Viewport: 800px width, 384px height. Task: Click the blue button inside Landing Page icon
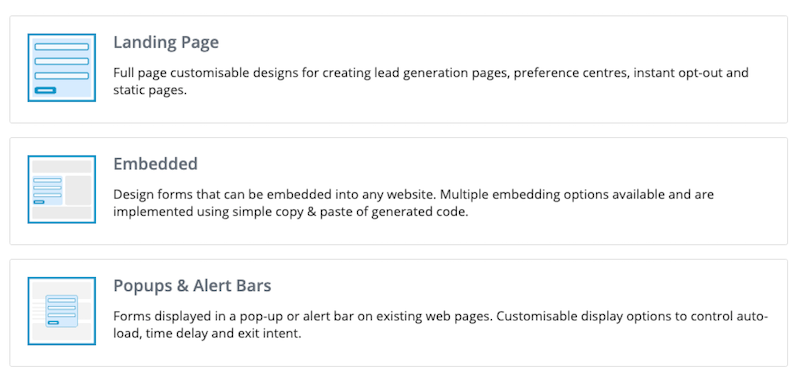45,90
